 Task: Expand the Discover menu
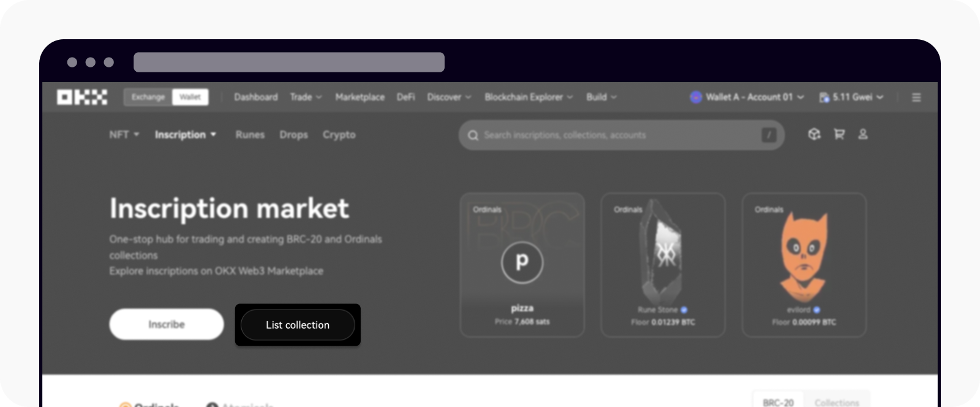coord(449,97)
